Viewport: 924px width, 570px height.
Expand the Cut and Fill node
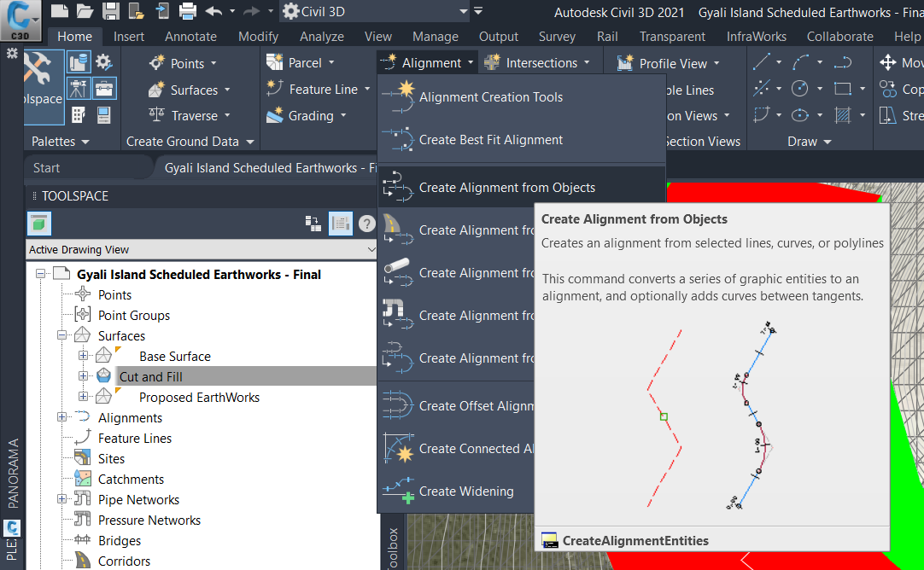[83, 376]
